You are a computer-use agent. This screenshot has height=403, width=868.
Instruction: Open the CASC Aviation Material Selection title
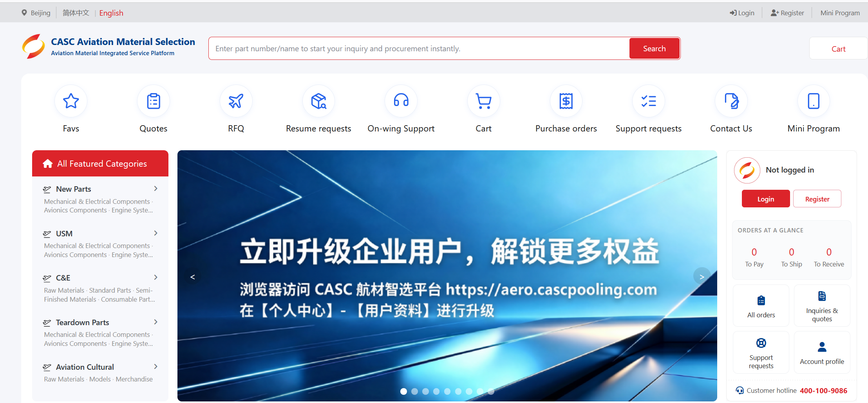pos(123,42)
